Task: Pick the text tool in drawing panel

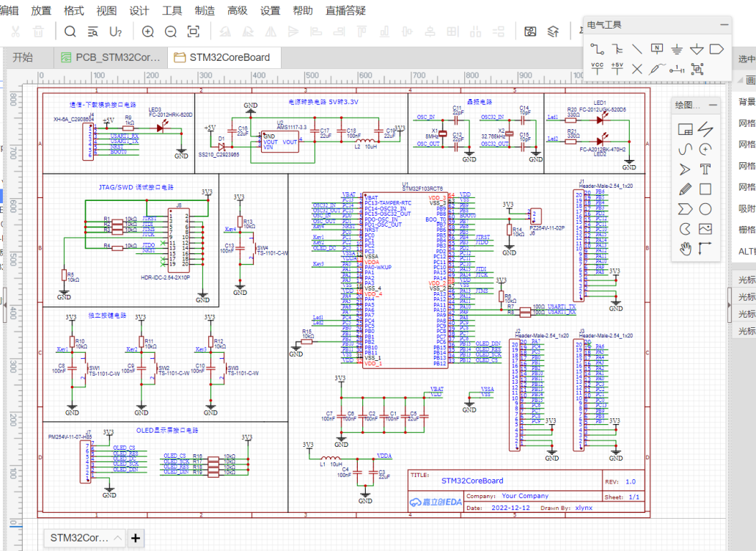Action: pyautogui.click(x=705, y=169)
